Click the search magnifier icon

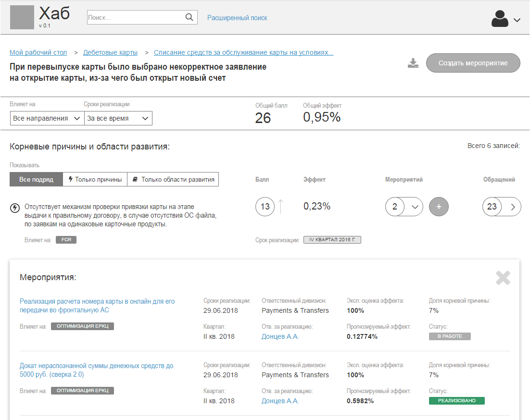click(189, 17)
